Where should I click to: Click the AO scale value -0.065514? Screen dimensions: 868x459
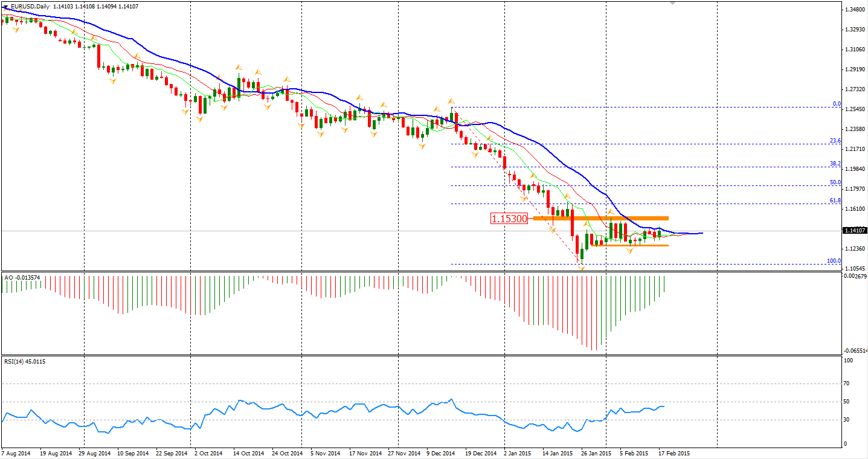[x=855, y=351]
